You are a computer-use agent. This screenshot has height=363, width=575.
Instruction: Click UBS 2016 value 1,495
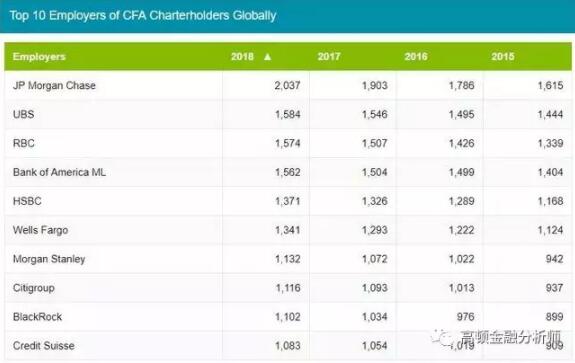point(462,114)
